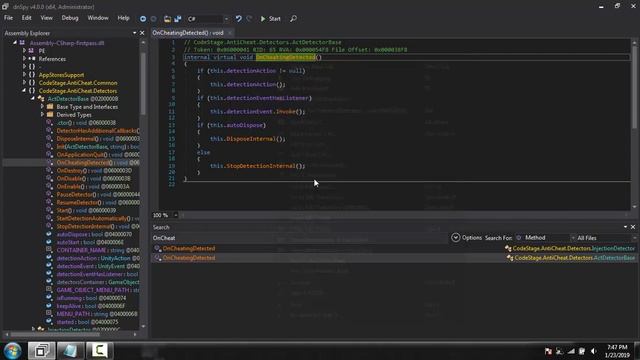Expand Base Type and Interfaces folder
640x360 pixels.
[x=42, y=107]
